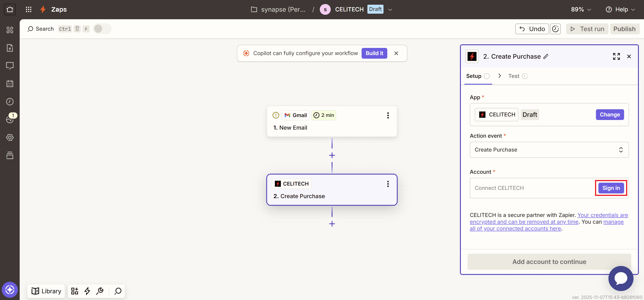Open the app grid launcher icon
644x300 pixels.
click(28, 9)
